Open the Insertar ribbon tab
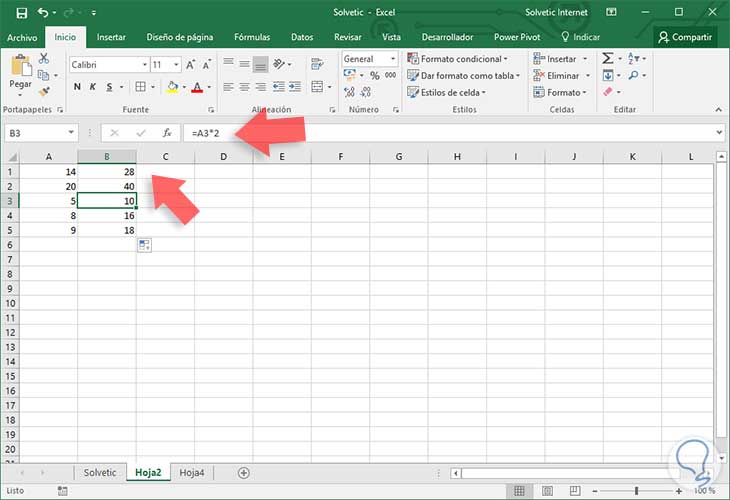The image size is (730, 500). (x=111, y=37)
